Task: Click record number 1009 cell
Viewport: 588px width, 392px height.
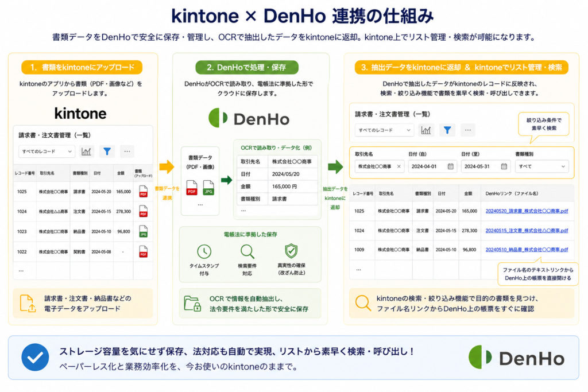Action: click(359, 250)
